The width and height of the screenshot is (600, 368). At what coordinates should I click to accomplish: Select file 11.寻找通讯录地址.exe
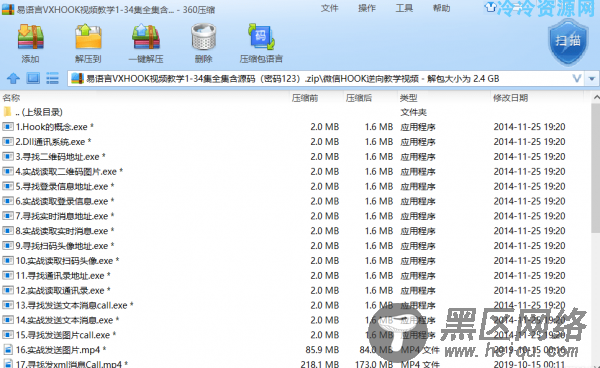[63, 276]
